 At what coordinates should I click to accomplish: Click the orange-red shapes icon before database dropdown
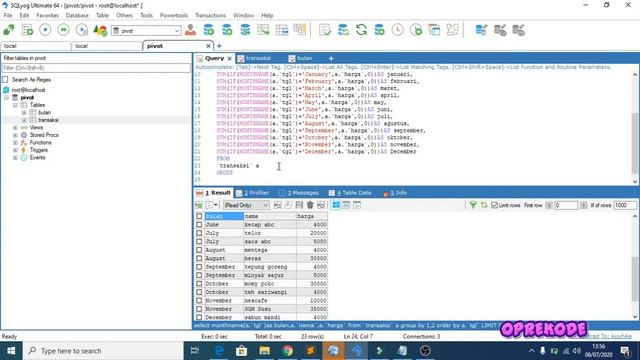point(100,30)
